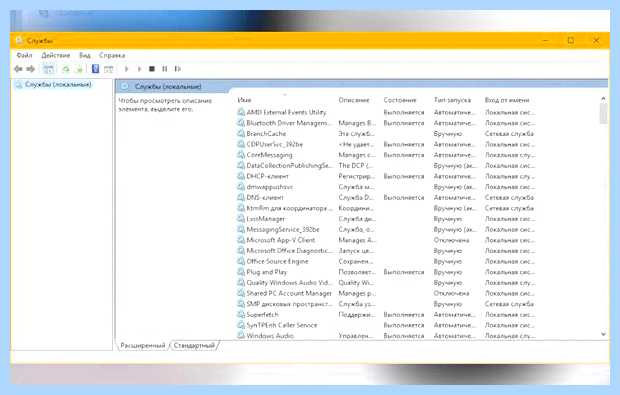Click the gear icon of DNS-клиент
The height and width of the screenshot is (395, 620).
pyautogui.click(x=241, y=197)
